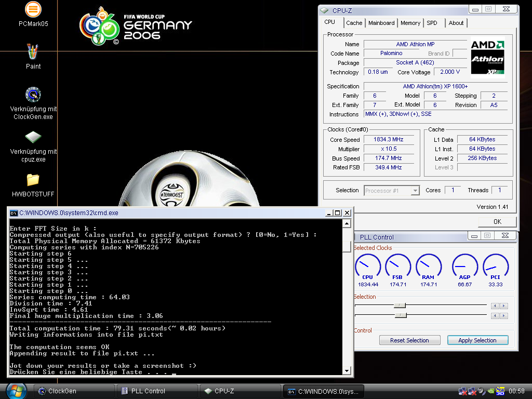
Task: Click the Level 2 cache value 256 KBytes
Action: tap(482, 158)
